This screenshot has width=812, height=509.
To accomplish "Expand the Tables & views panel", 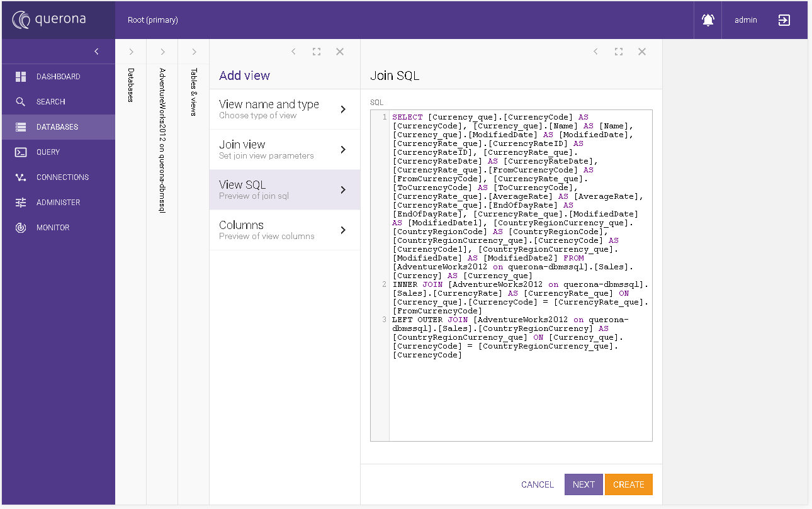I will [194, 52].
